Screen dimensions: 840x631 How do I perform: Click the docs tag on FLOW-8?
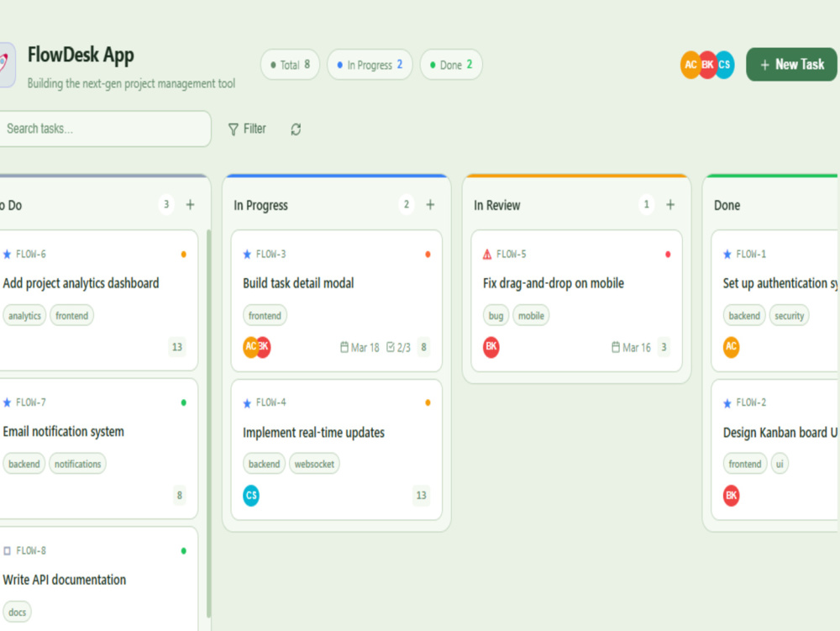point(17,612)
